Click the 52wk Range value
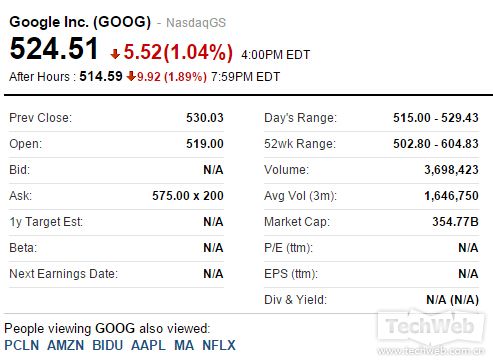The height and width of the screenshot is (362, 493). click(x=436, y=144)
